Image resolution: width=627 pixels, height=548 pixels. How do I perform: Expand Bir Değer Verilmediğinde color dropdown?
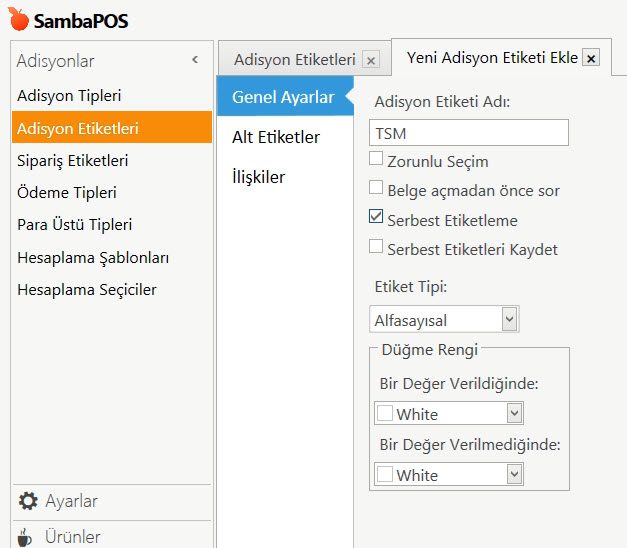[x=514, y=474]
